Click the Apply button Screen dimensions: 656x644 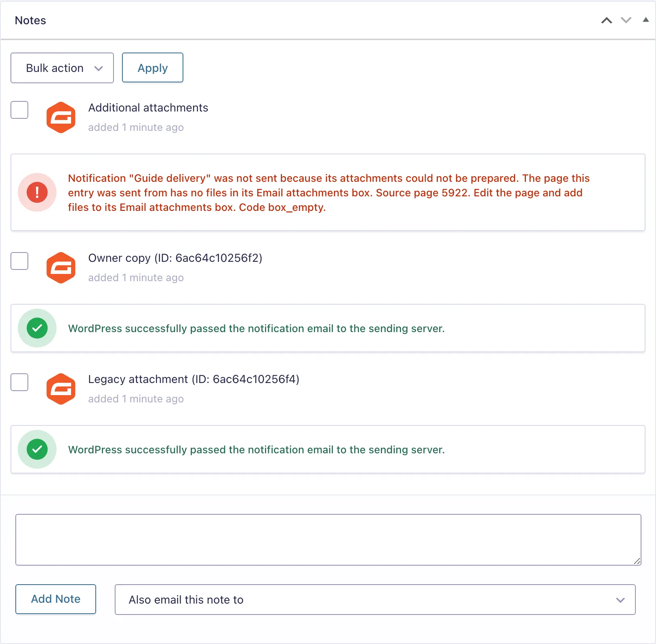point(153,67)
